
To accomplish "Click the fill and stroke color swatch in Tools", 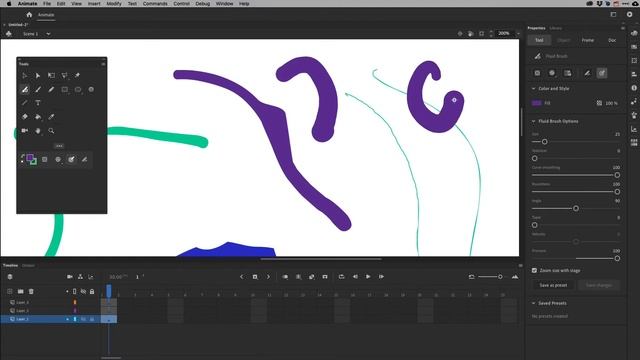I will pos(31,159).
